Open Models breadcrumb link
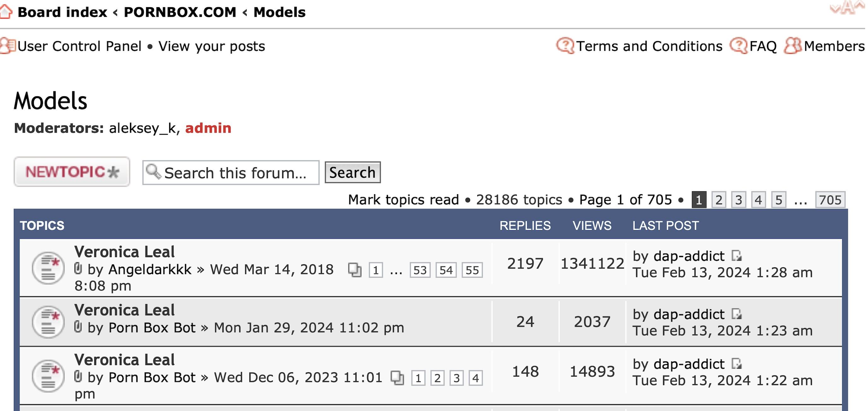 (x=279, y=13)
